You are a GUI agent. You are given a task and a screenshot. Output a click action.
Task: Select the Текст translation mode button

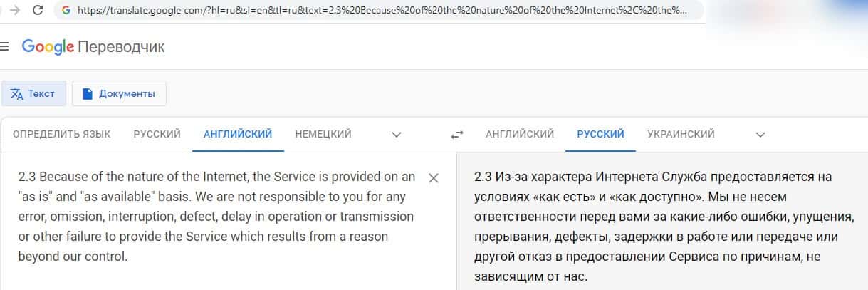tap(33, 93)
